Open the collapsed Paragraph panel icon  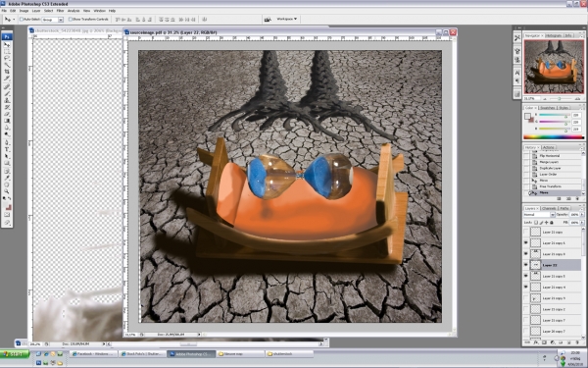(517, 80)
